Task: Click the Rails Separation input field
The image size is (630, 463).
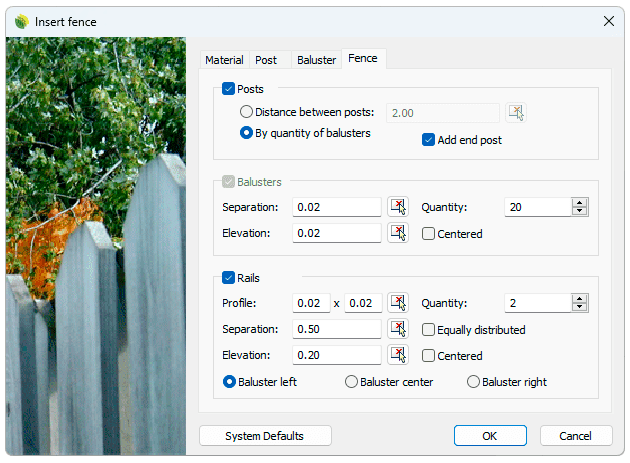Action: [337, 329]
